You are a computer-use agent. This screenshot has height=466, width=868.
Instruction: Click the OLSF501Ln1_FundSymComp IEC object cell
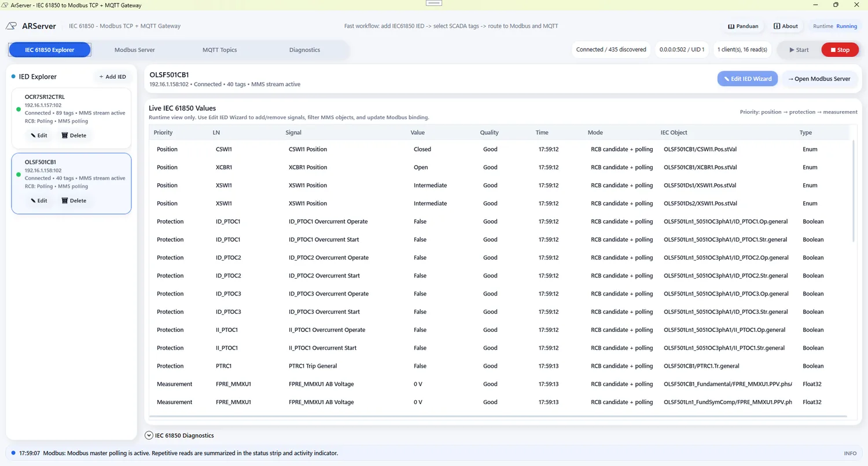[728, 402]
